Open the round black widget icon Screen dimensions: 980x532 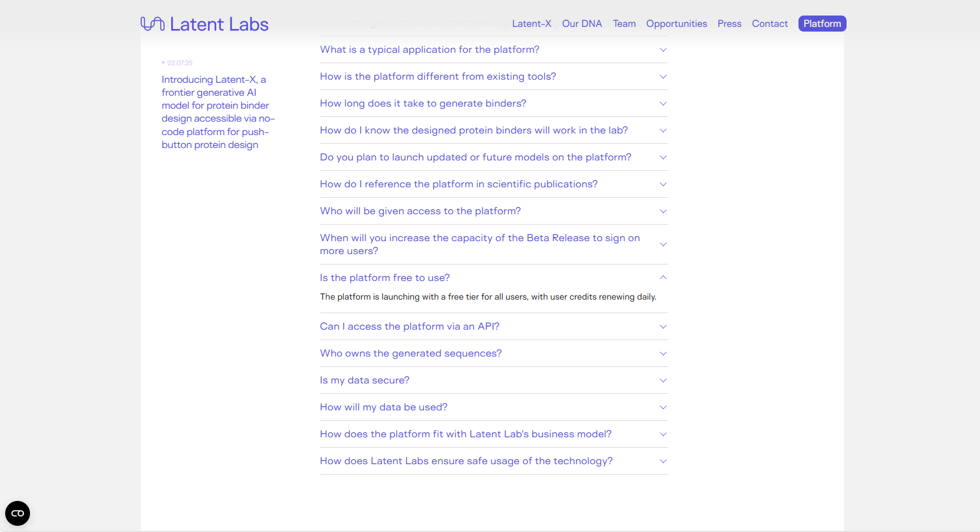pyautogui.click(x=18, y=513)
